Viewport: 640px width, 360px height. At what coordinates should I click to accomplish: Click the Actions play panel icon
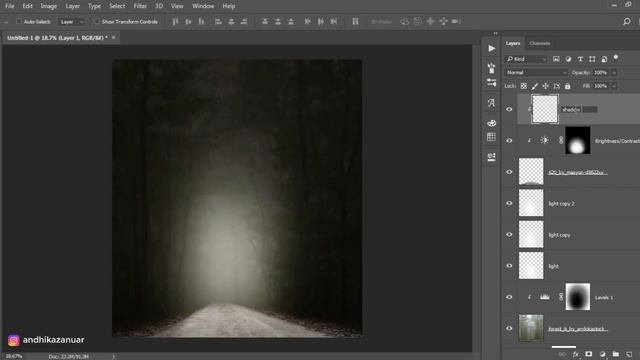coord(491,49)
